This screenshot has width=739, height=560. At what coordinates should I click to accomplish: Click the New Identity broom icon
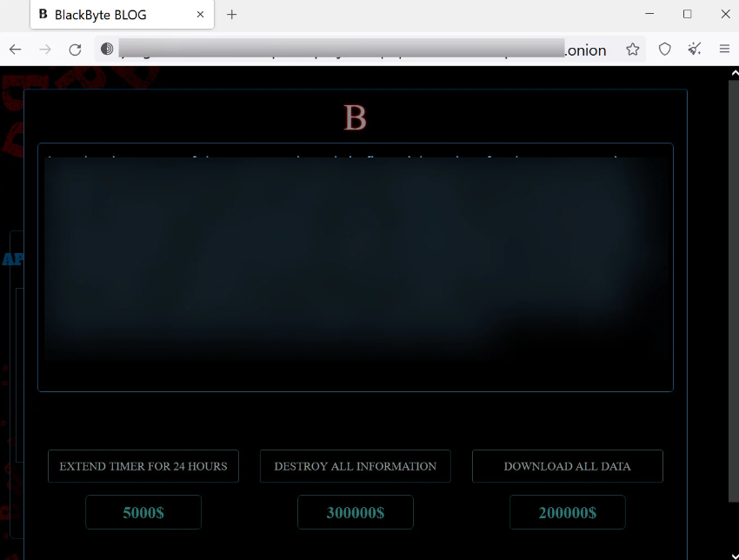click(695, 49)
